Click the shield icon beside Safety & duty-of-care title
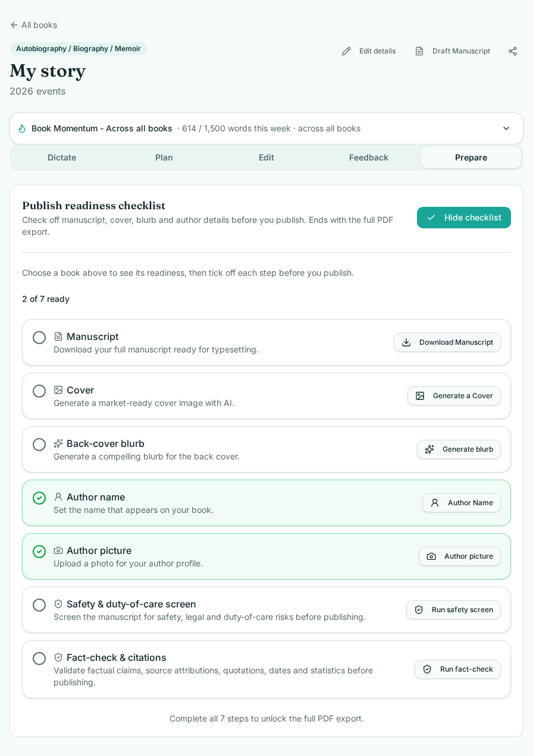Image resolution: width=533 pixels, height=756 pixels. point(58,604)
